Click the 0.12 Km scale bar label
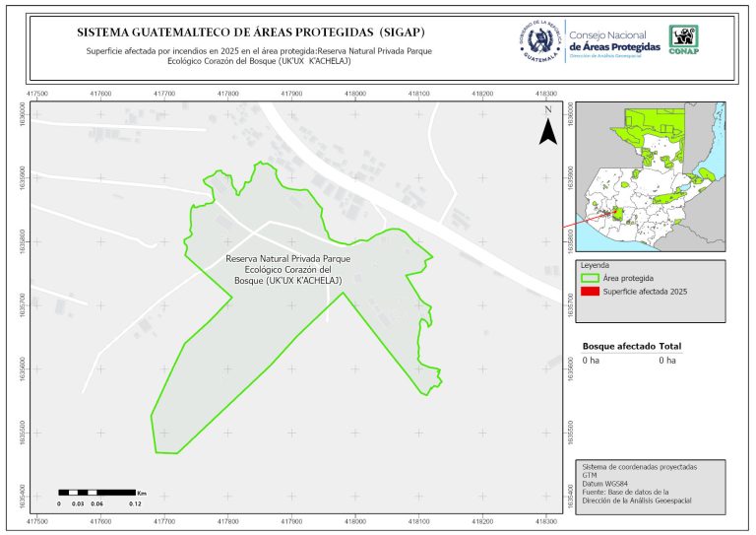The width and height of the screenshot is (756, 535). click(135, 503)
